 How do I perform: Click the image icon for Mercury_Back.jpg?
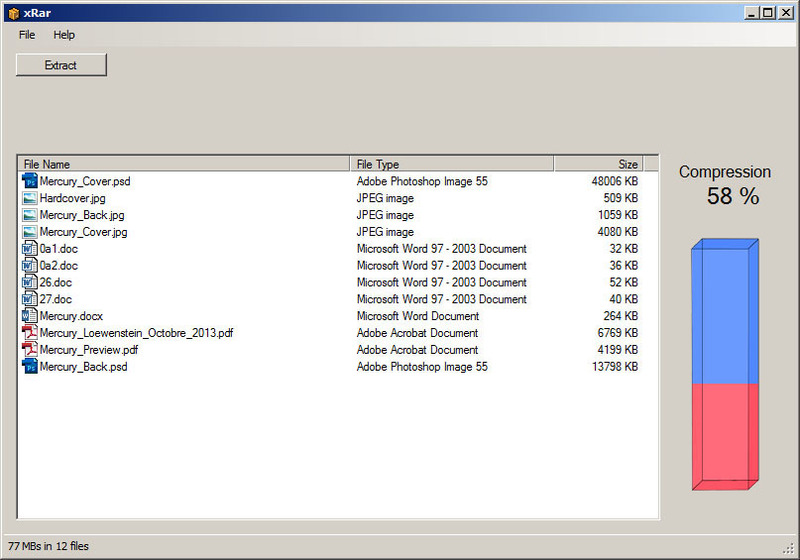pyautogui.click(x=29, y=215)
